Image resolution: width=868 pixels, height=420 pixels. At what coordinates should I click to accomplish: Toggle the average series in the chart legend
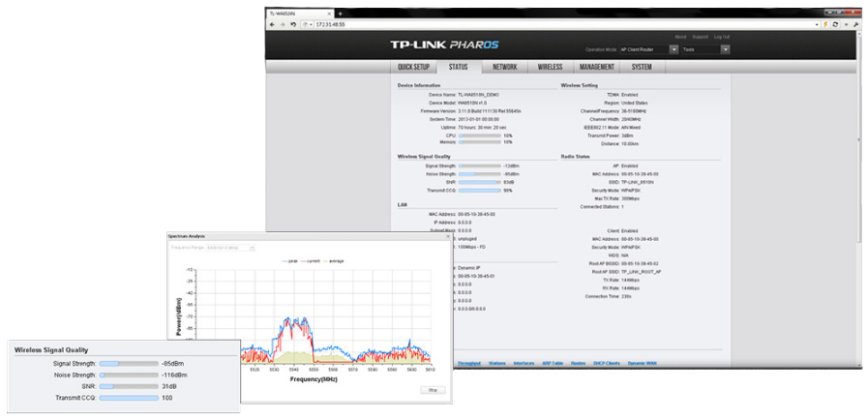333,260
